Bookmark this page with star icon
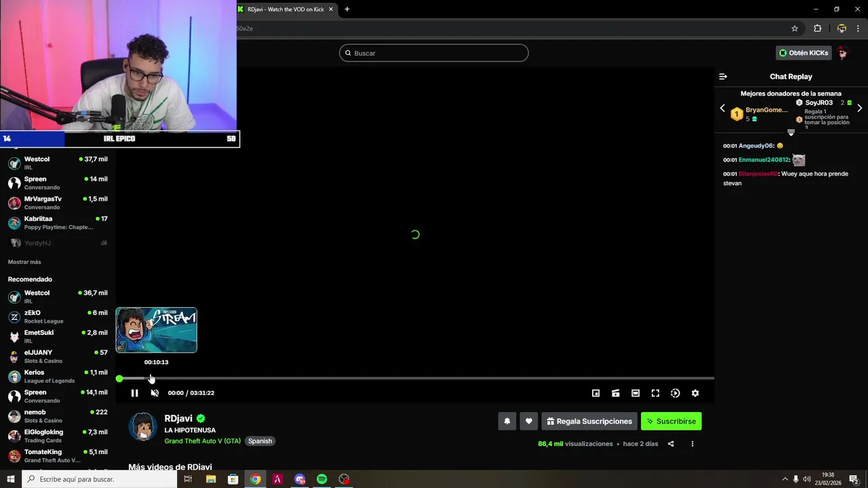Viewport: 868px width, 488px height. click(x=795, y=28)
